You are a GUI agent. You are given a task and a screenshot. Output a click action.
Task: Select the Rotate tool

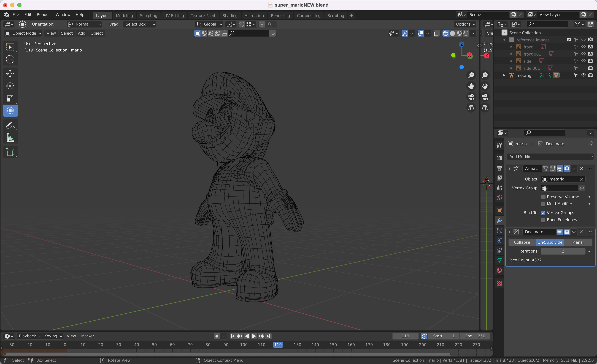[10, 86]
